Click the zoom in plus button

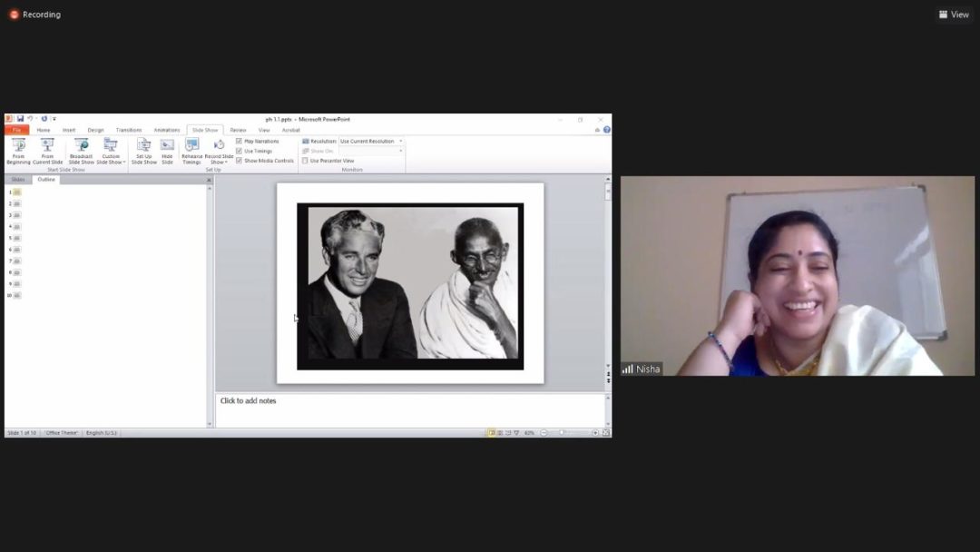(595, 432)
